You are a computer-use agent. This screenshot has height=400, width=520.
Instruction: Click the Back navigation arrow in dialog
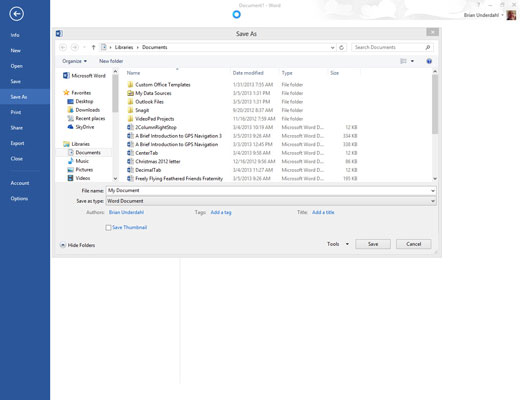63,47
